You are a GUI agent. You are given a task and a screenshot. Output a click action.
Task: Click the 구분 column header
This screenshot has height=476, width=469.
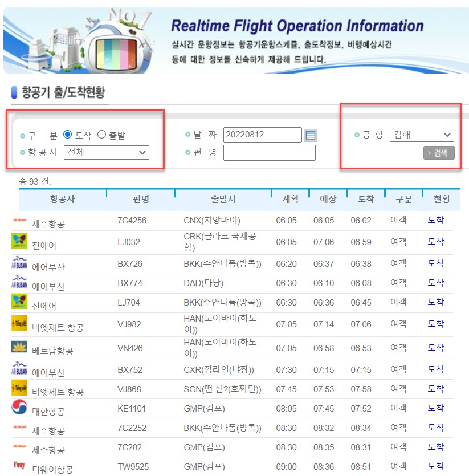[403, 199]
